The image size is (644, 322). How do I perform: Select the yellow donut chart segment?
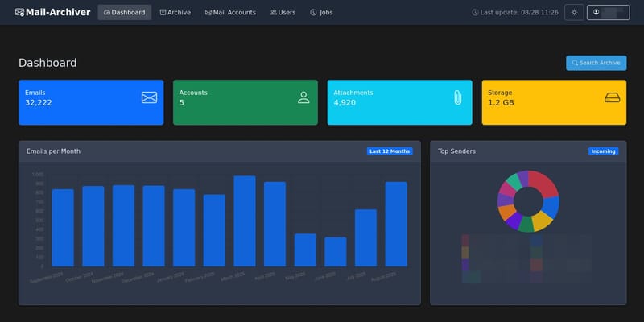point(542,221)
